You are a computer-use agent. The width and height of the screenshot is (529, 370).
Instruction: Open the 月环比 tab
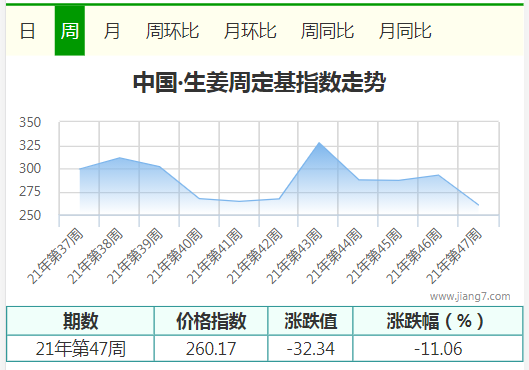[250, 31]
